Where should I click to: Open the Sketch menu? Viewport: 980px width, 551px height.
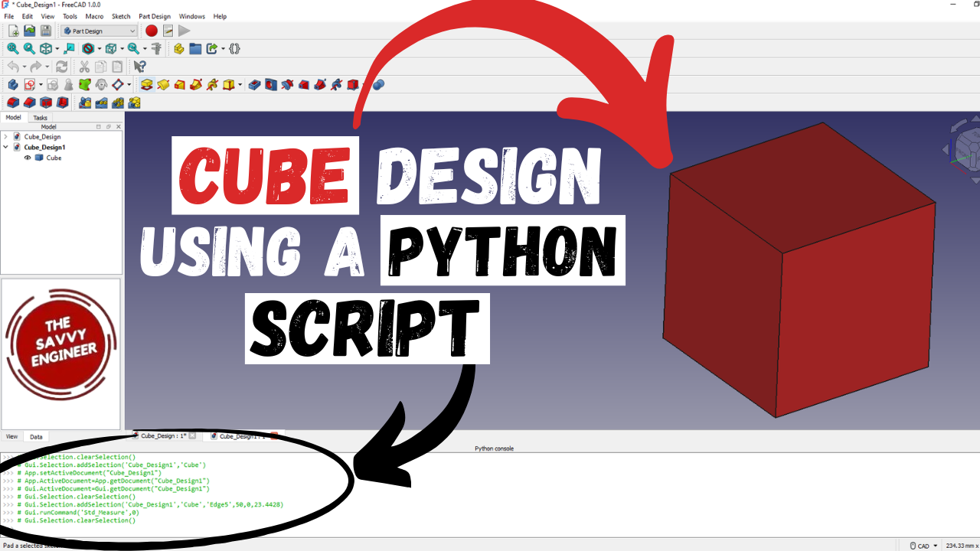point(121,16)
